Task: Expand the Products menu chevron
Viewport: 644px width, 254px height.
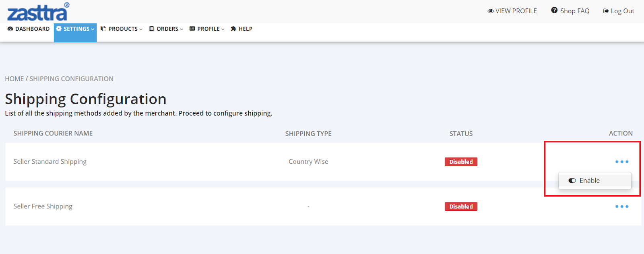Action: coord(141,29)
